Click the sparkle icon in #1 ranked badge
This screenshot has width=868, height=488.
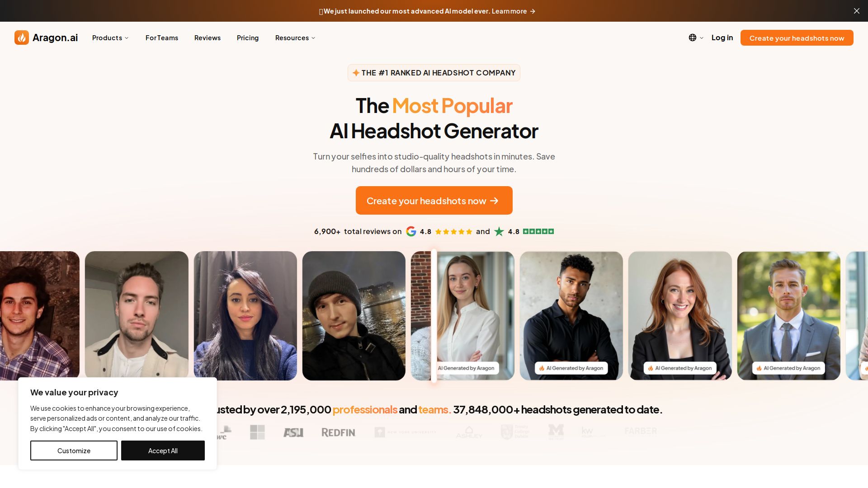click(356, 73)
